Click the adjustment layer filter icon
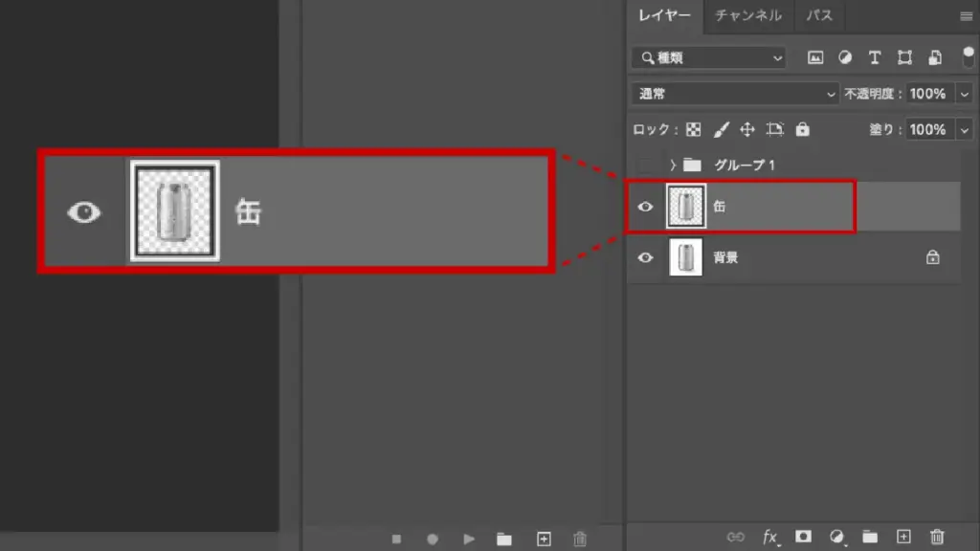 pos(844,57)
